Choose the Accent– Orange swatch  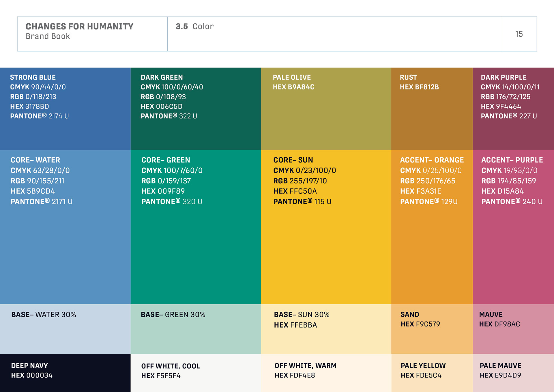point(432,227)
